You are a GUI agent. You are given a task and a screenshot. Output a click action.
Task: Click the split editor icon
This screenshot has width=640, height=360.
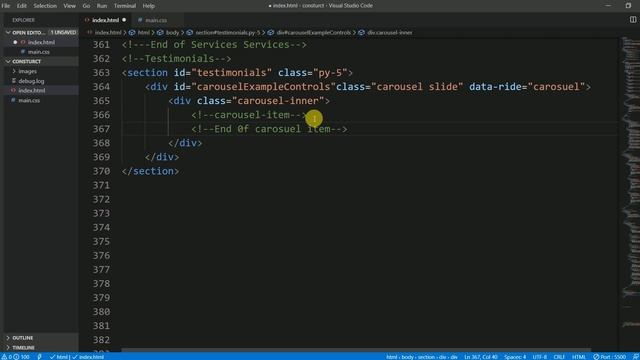633,20
